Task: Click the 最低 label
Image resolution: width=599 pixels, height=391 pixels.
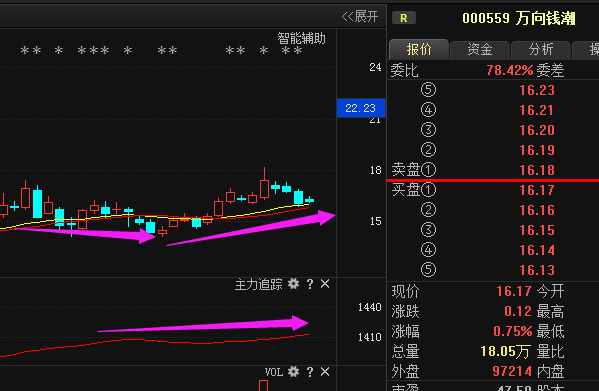Action: tap(550, 331)
